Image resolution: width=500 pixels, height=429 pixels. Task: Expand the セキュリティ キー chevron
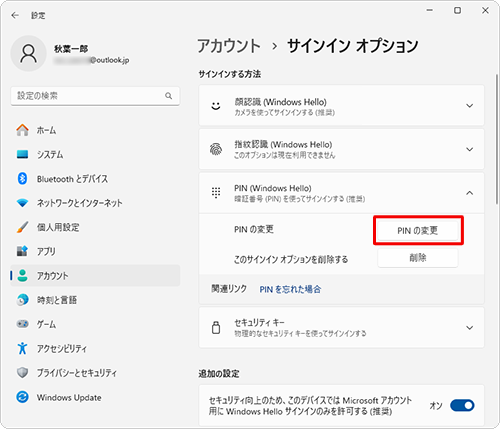click(x=469, y=328)
